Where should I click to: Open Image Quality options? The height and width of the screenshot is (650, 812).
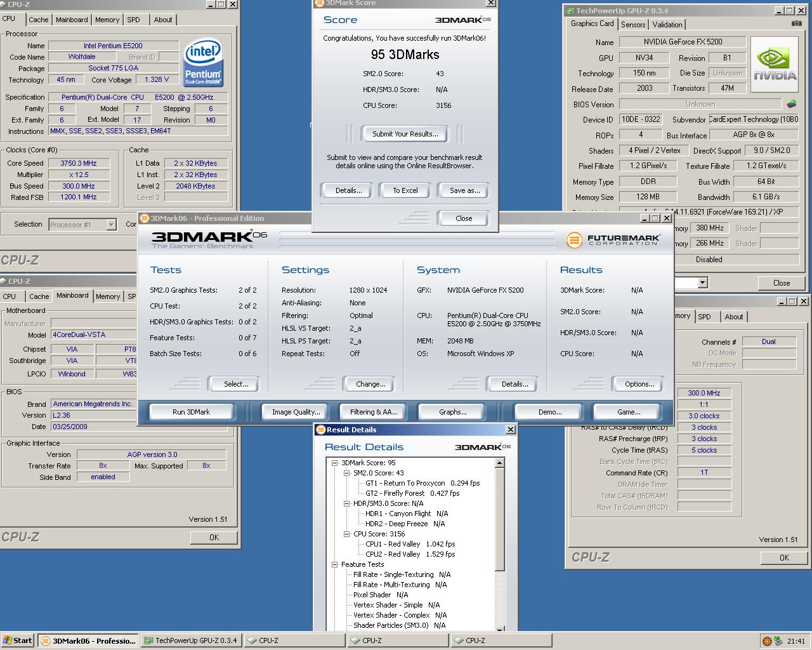click(x=296, y=412)
